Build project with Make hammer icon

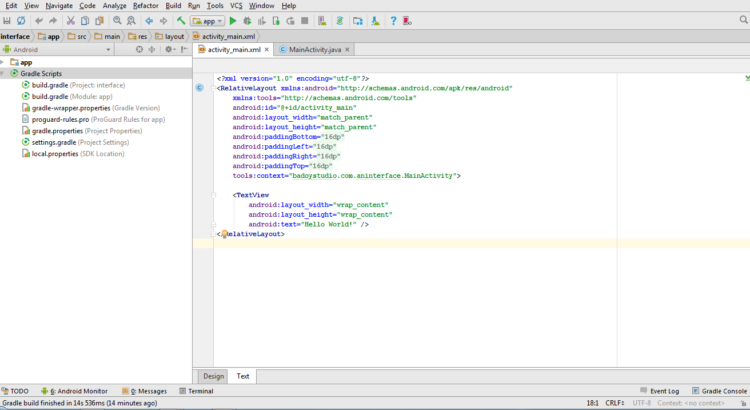pos(181,20)
